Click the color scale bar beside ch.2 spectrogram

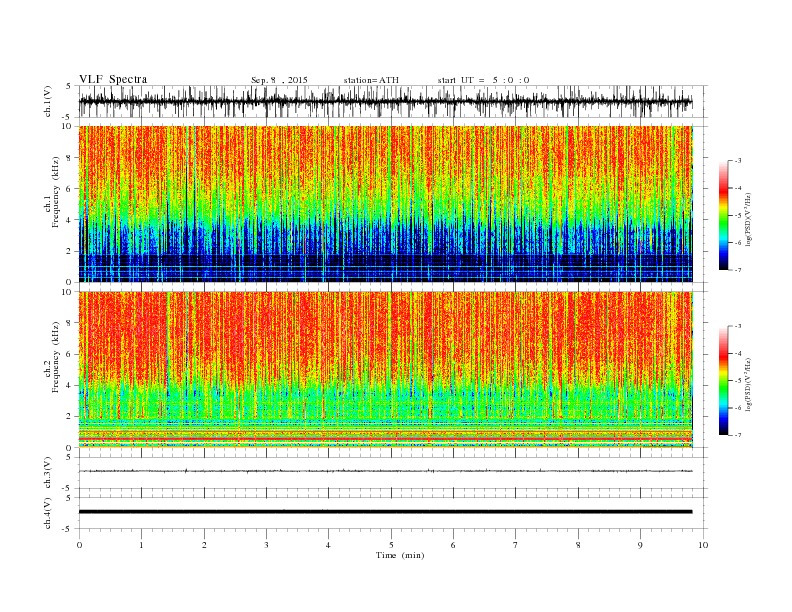[x=723, y=380]
